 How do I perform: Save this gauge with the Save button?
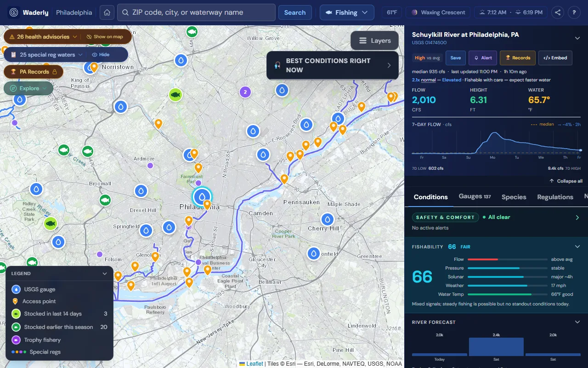456,58
